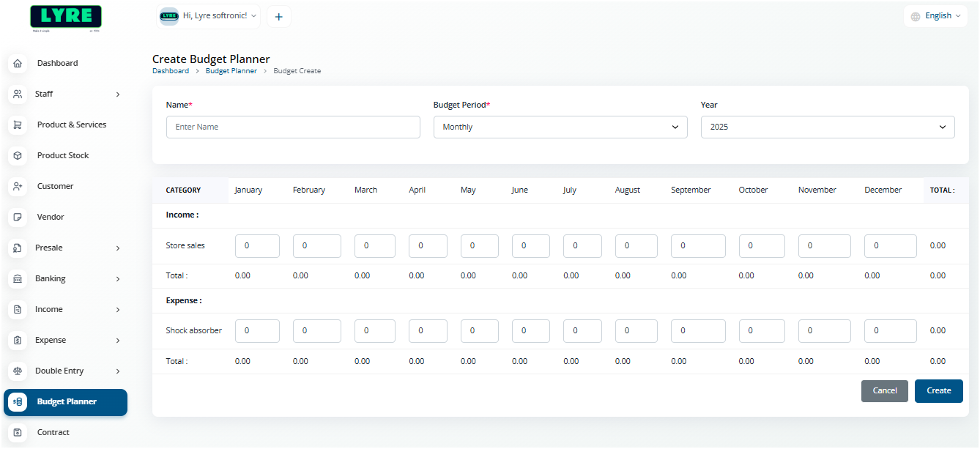Open the Budget Period dropdown

click(560, 127)
